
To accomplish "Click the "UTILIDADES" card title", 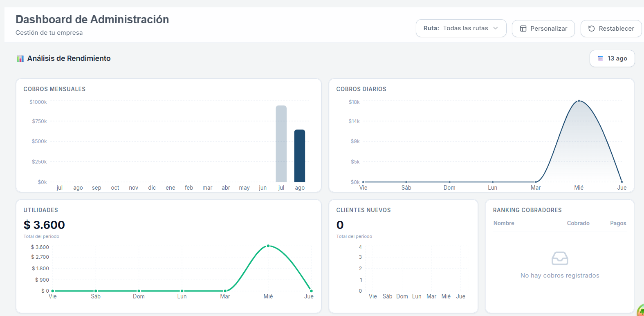I will (41, 210).
